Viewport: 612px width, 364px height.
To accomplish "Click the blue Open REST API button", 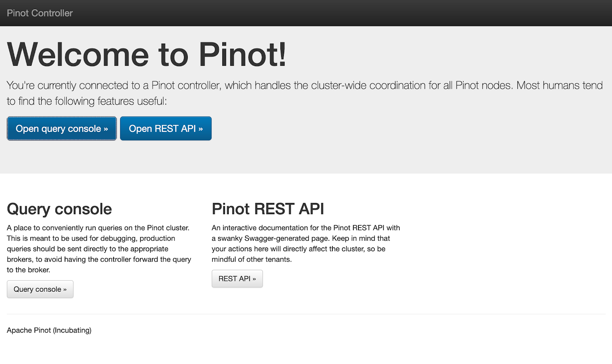I will coord(166,128).
